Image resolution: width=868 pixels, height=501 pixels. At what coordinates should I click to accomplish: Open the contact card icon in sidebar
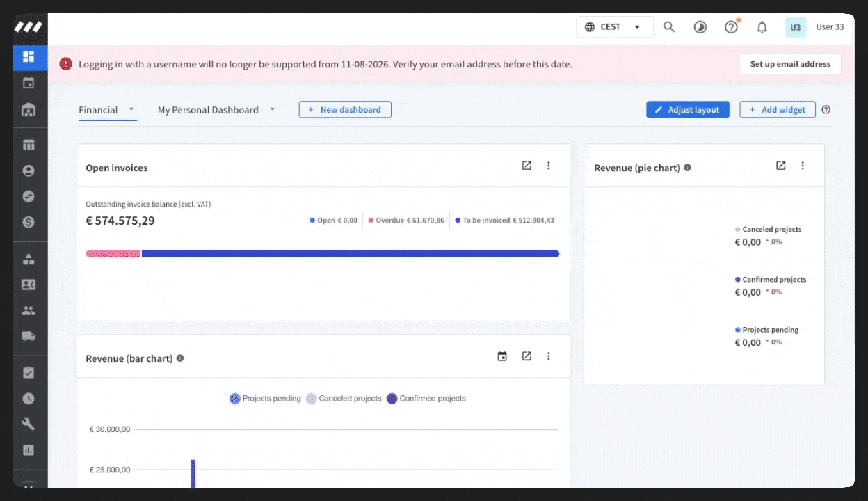(x=29, y=285)
